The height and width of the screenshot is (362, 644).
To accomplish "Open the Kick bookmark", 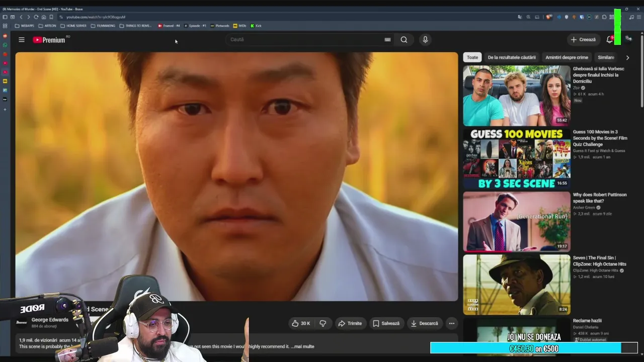I will pyautogui.click(x=256, y=26).
